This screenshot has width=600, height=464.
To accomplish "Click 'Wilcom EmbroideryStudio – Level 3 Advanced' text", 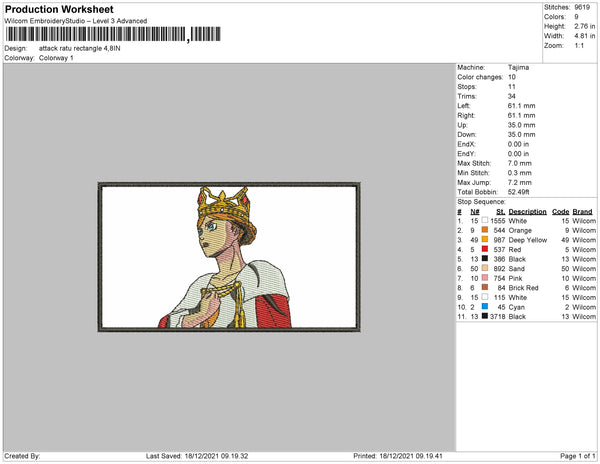I will (x=76, y=21).
